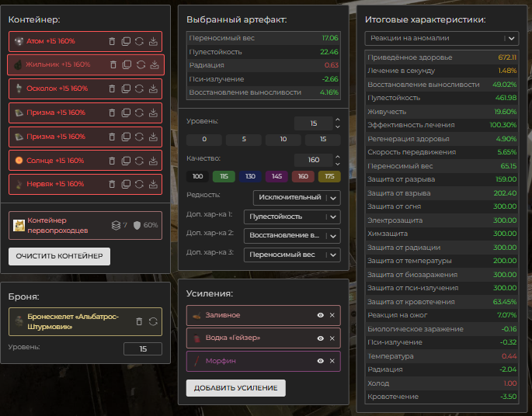
Task: Click download icon on Червяк row
Action: pyautogui.click(x=153, y=184)
